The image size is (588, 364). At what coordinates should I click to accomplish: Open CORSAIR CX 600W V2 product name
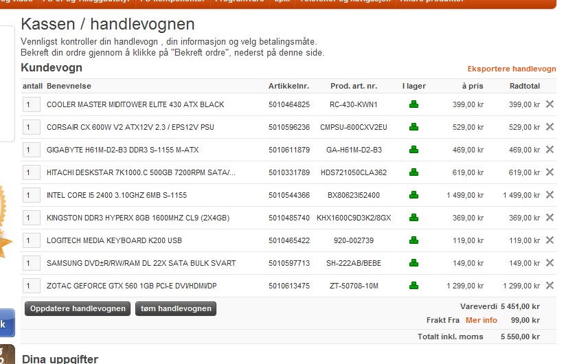pyautogui.click(x=130, y=127)
